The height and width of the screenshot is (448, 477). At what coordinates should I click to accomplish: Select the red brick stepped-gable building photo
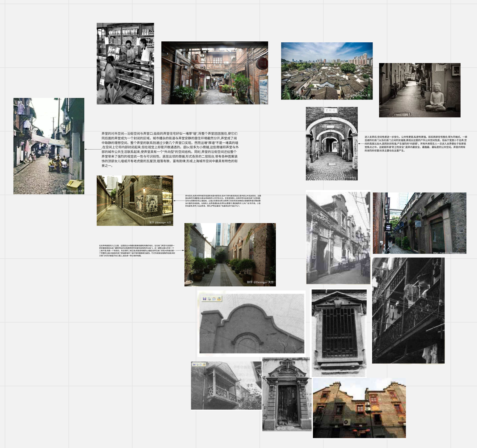point(359,408)
